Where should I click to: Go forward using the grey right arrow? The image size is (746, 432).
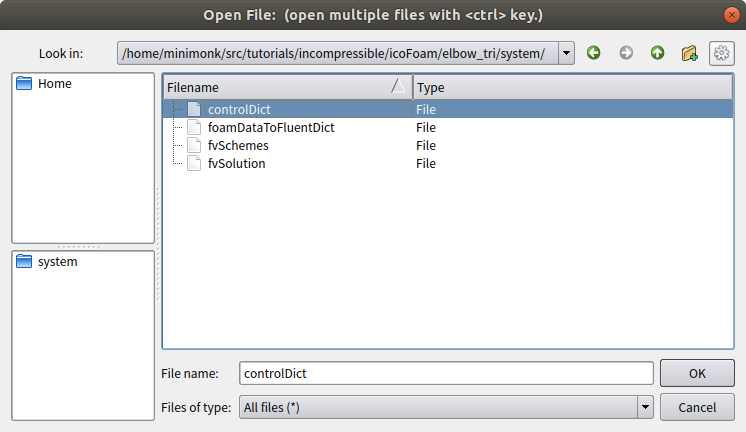tap(626, 53)
